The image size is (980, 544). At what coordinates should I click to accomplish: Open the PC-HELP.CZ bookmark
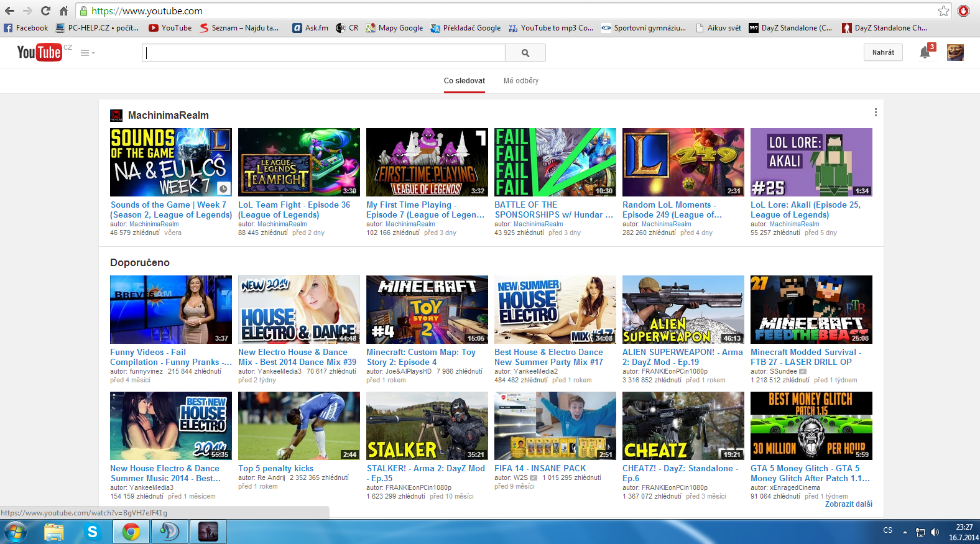(98, 28)
